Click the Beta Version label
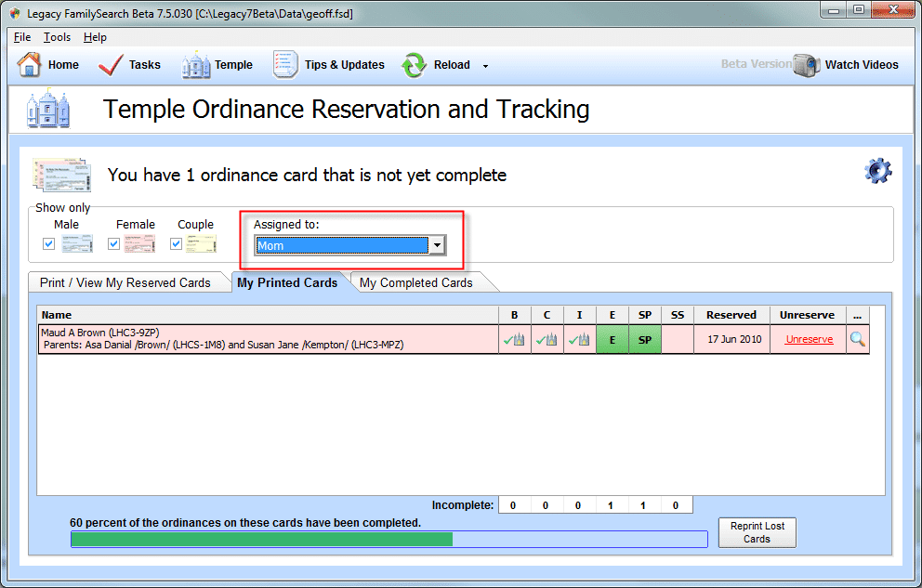The width and height of the screenshot is (922, 588). pyautogui.click(x=757, y=63)
